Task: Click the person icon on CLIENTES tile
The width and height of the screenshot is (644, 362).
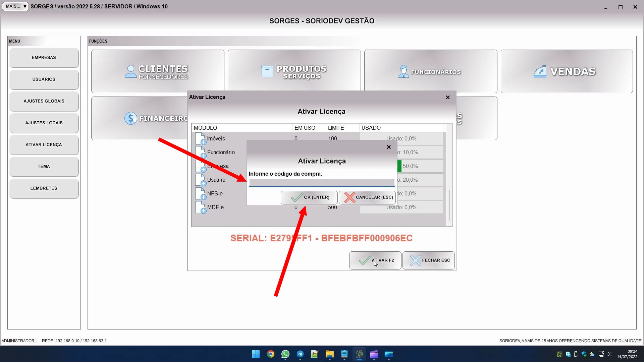Action: pos(130,71)
